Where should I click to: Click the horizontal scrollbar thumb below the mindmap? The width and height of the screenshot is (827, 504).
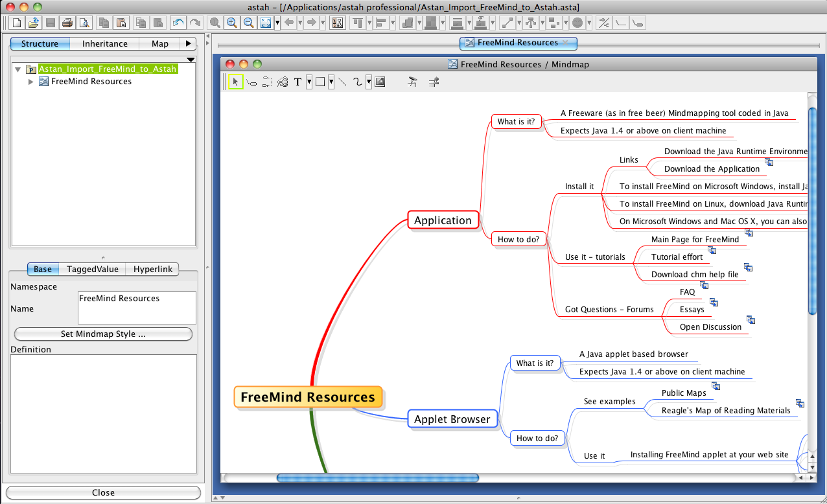tap(377, 478)
